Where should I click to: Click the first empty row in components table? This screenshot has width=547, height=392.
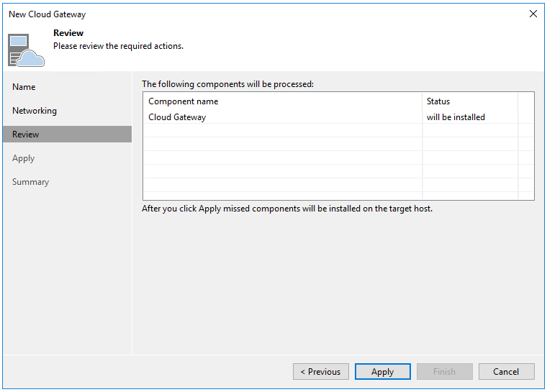pyautogui.click(x=281, y=130)
